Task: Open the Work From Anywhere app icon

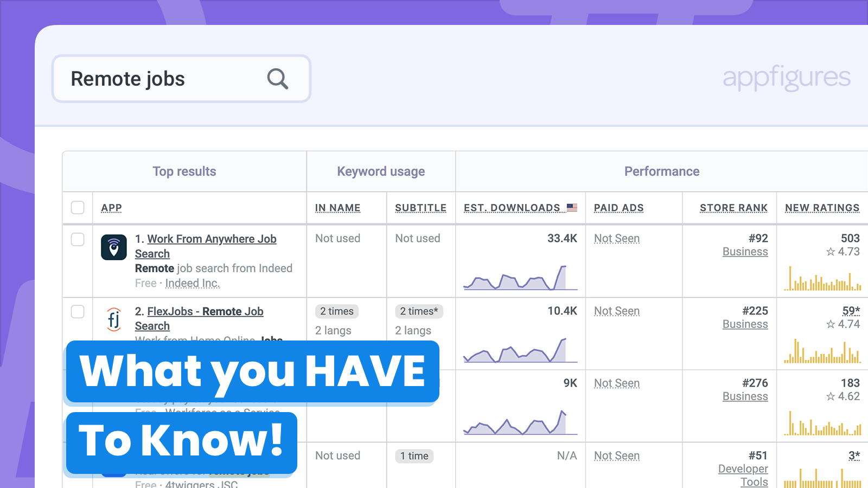Action: [114, 247]
